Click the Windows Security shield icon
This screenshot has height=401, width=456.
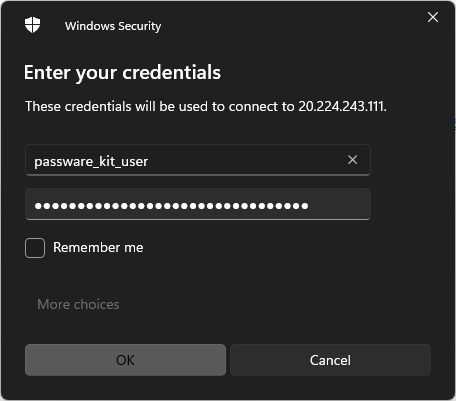pyautogui.click(x=32, y=25)
